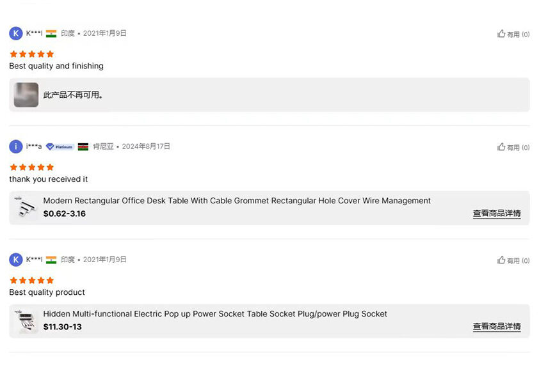Click the unavailable product blurred thumbnail

(26, 95)
